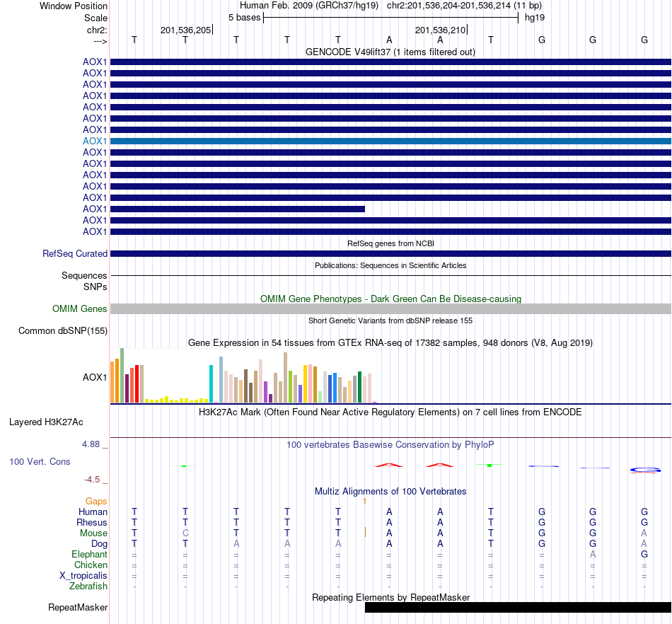Viewport: 672px width, 624px height.
Task: Select the black RepeatMasker element bar
Action: 518,607
